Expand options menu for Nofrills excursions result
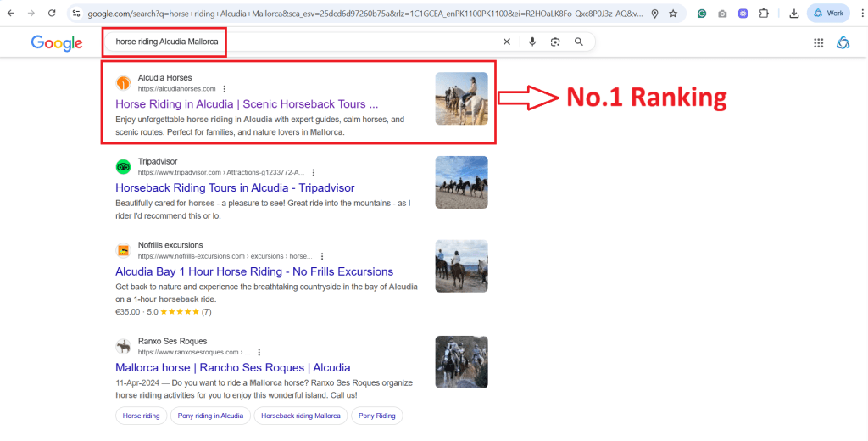Viewport: 868px width, 441px height. [x=322, y=256]
